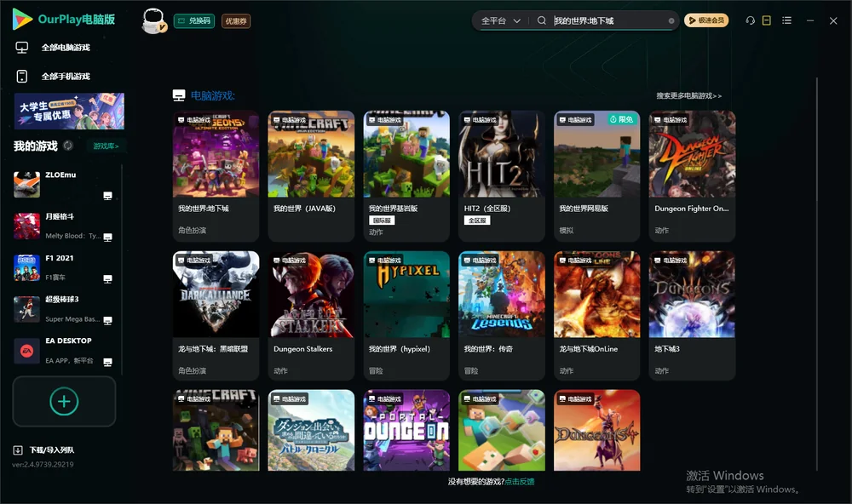
Task: Open 我的世界 (hypixel) game card
Action: tap(406, 316)
